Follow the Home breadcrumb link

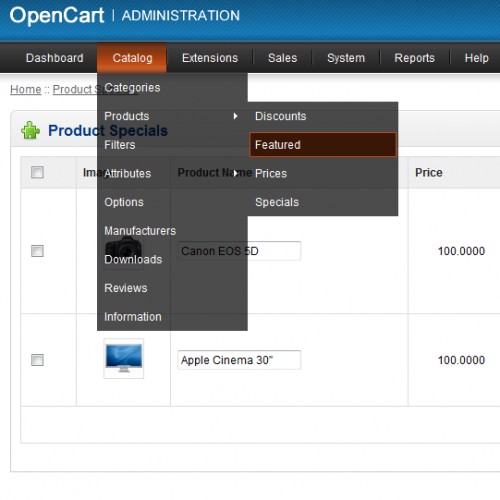click(26, 89)
